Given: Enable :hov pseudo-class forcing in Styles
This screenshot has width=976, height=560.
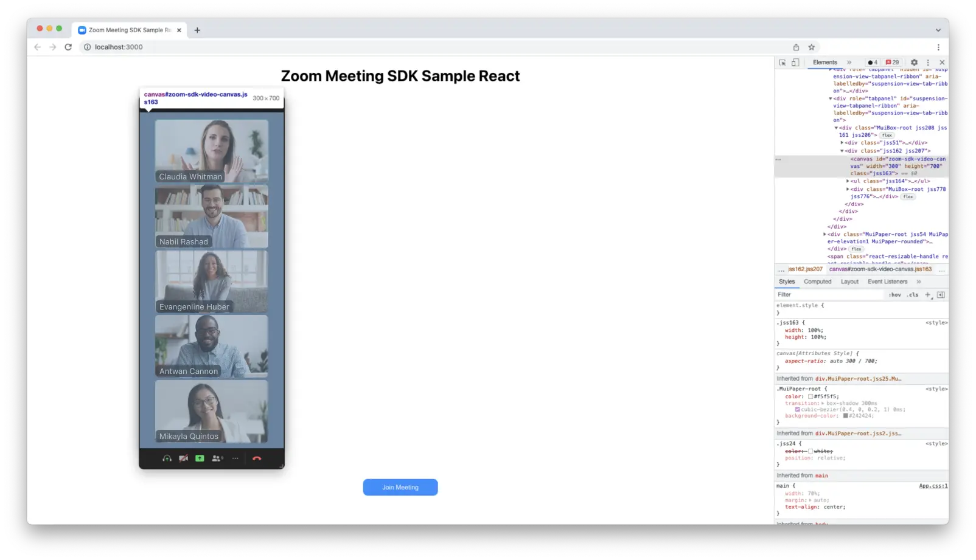Looking at the screenshot, I should pos(895,294).
